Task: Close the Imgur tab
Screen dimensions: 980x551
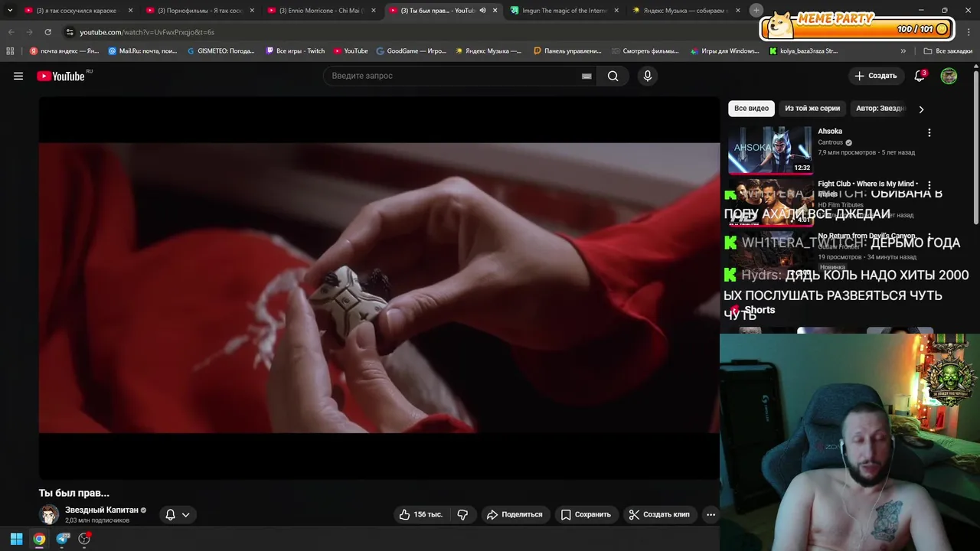Action: (616, 11)
